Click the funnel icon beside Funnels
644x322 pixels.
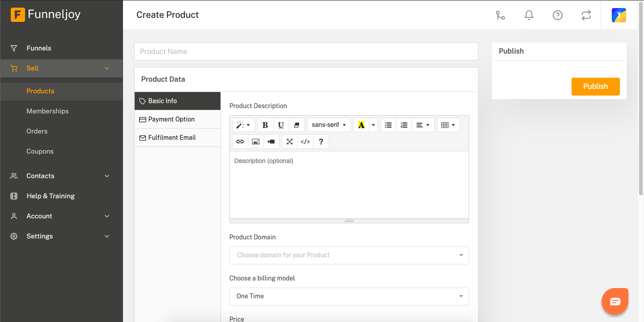(x=14, y=48)
